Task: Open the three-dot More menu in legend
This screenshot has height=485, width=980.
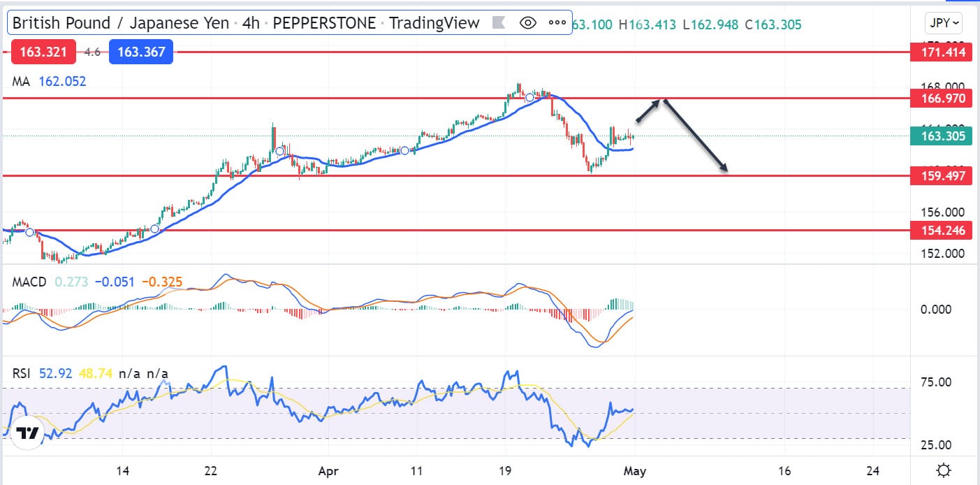Action: (557, 23)
